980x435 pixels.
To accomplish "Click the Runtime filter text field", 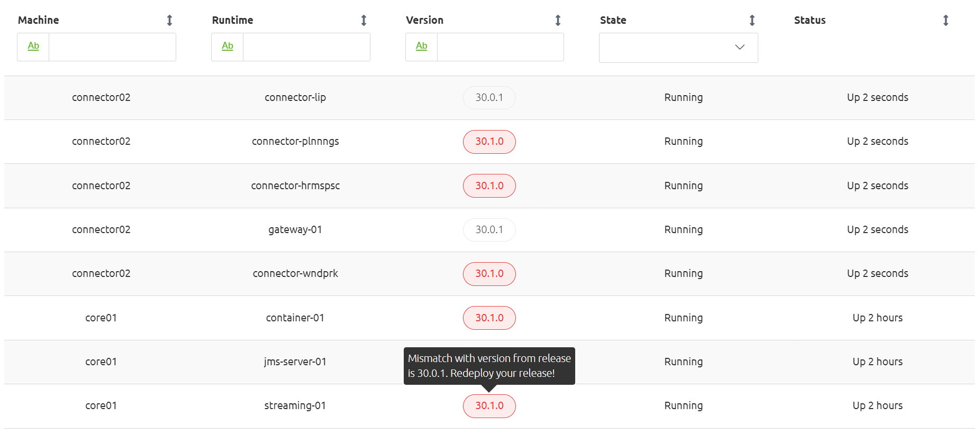I will click(306, 47).
